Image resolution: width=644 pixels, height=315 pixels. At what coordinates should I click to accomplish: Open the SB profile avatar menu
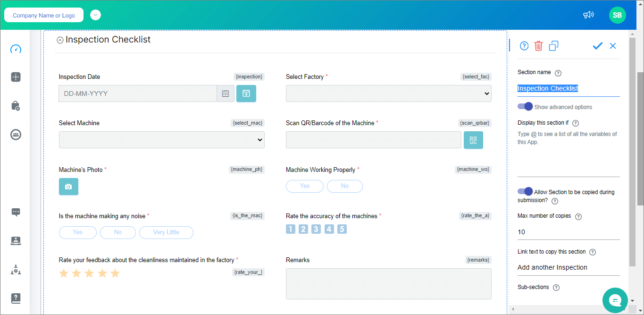point(617,15)
